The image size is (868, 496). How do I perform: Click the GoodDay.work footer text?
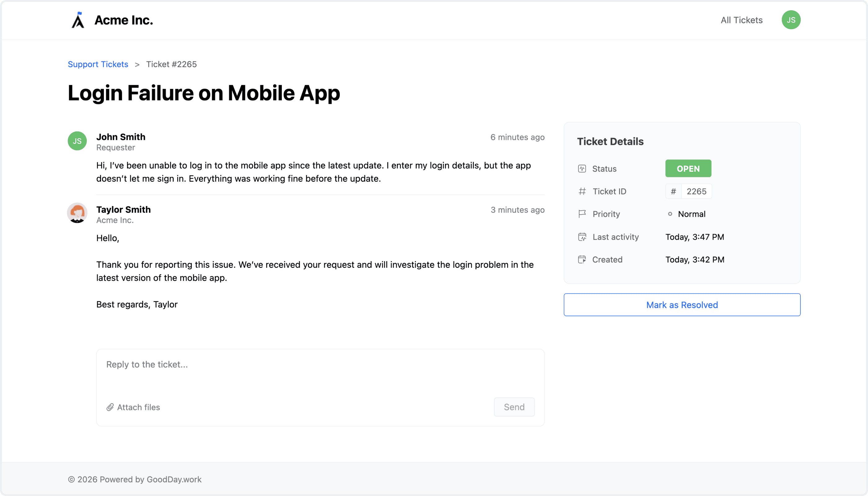(174, 479)
